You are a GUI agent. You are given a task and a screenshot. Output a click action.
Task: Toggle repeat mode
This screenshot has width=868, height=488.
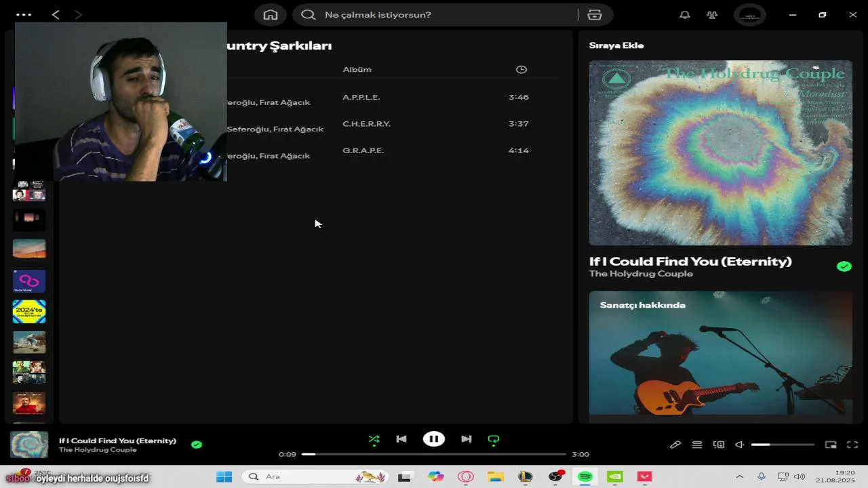tap(494, 439)
